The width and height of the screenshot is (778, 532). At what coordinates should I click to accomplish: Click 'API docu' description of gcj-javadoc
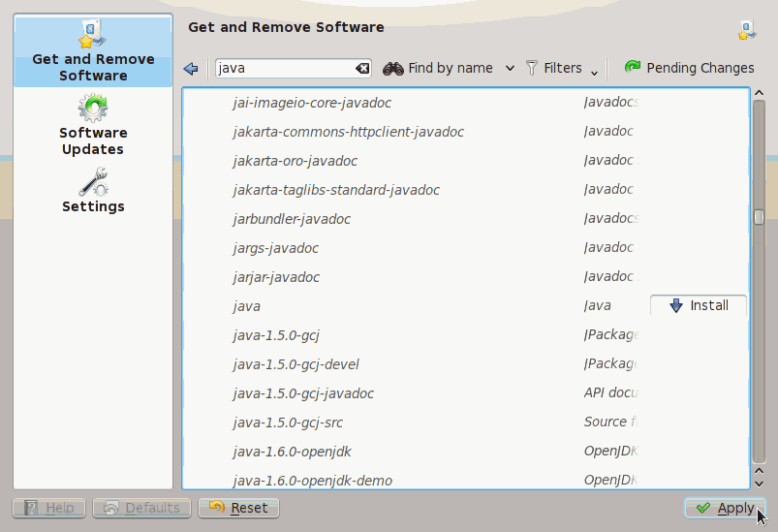(610, 392)
